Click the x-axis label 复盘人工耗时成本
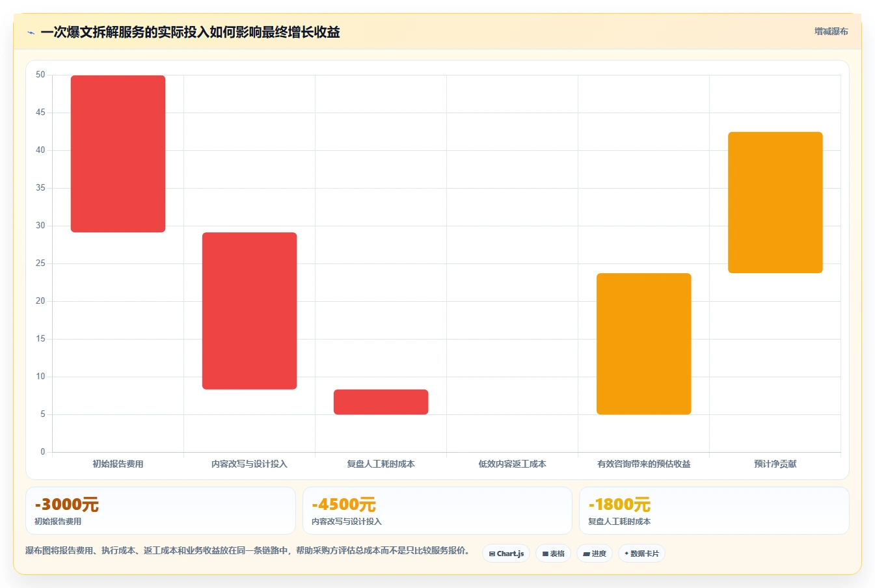Image resolution: width=875 pixels, height=588 pixels. tap(381, 464)
